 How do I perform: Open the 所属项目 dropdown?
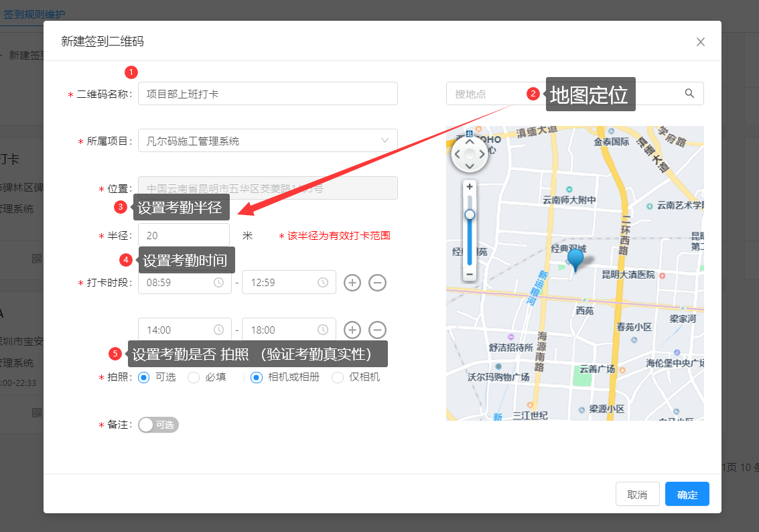tap(267, 141)
